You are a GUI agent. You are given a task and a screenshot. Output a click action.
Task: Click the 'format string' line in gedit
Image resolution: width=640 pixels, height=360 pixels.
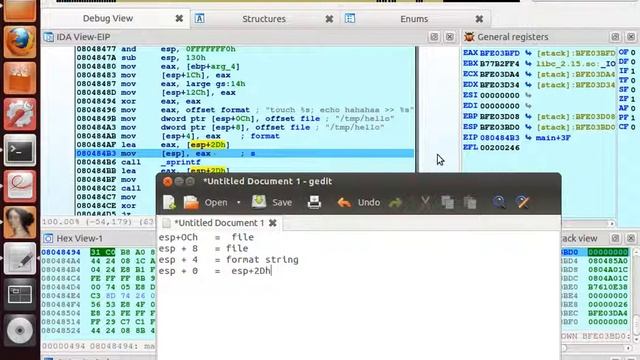[x=229, y=260]
